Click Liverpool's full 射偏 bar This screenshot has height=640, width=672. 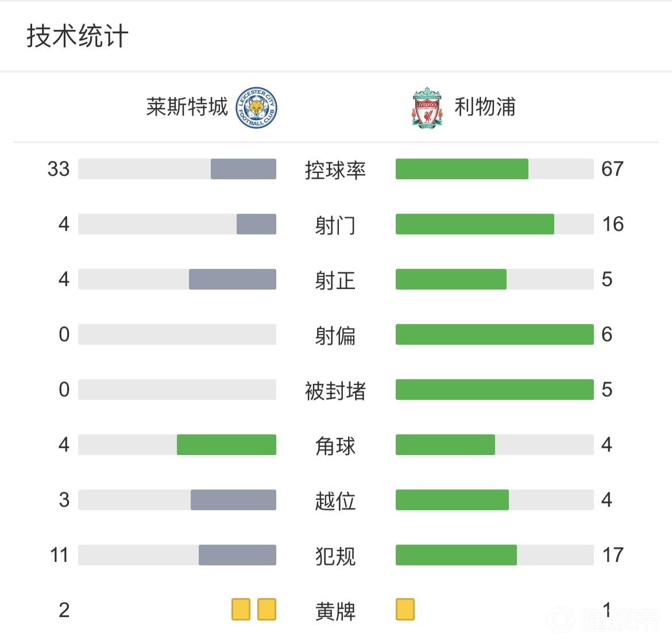pyautogui.click(x=495, y=334)
